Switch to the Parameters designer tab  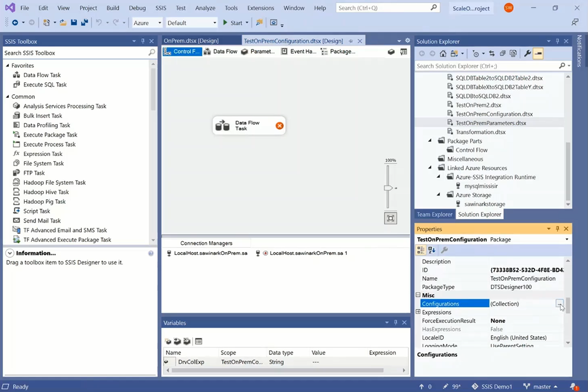click(x=258, y=51)
